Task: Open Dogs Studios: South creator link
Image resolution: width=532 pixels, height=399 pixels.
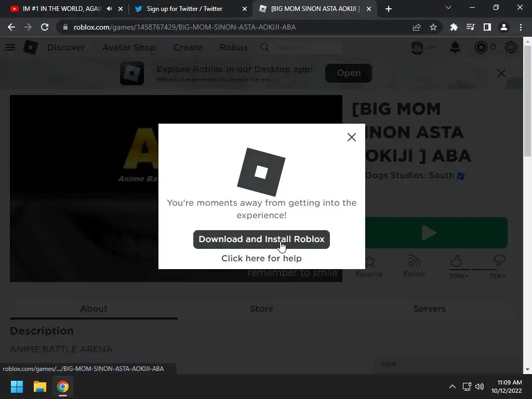Action: click(x=409, y=176)
